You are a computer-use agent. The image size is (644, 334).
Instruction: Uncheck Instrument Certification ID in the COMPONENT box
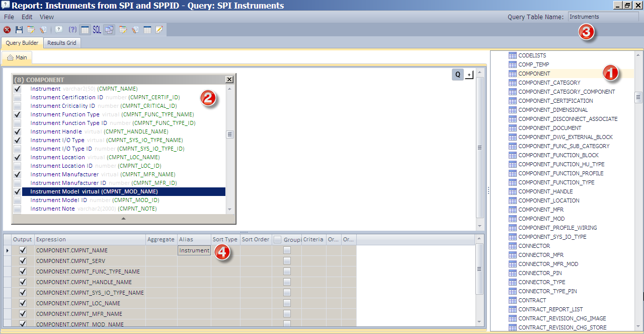[x=17, y=97]
